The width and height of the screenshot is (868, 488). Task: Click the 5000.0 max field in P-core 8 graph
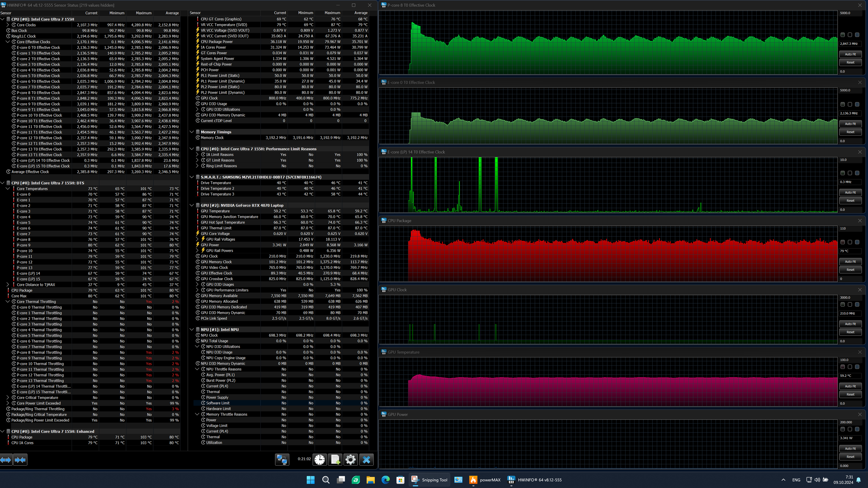(x=849, y=13)
